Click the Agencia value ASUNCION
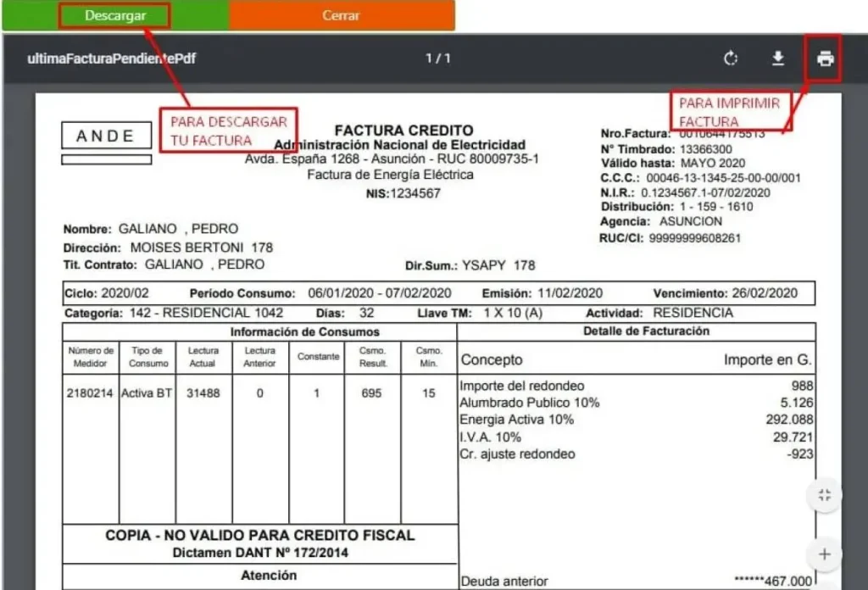 tap(690, 221)
